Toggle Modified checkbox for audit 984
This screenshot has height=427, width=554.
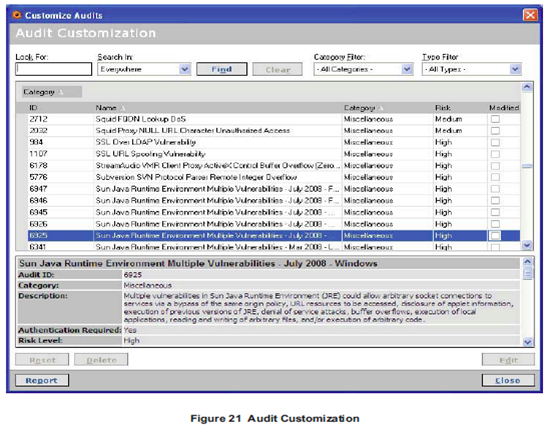495,142
